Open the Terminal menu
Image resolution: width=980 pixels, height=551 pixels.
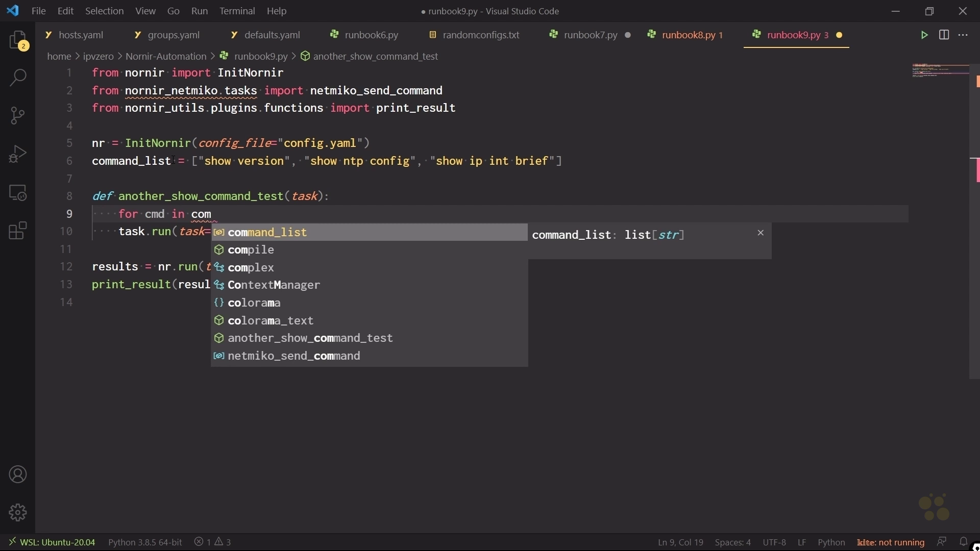coord(237,11)
